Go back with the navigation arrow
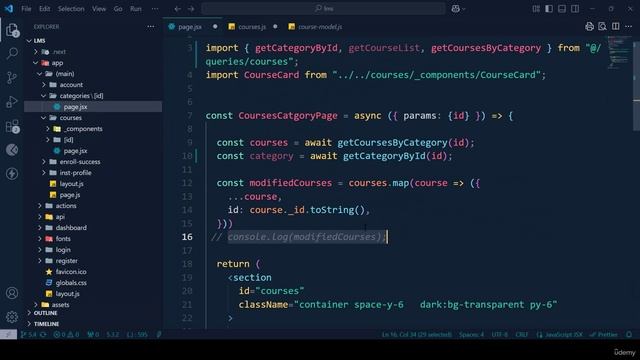The image size is (640, 360). click(177, 9)
